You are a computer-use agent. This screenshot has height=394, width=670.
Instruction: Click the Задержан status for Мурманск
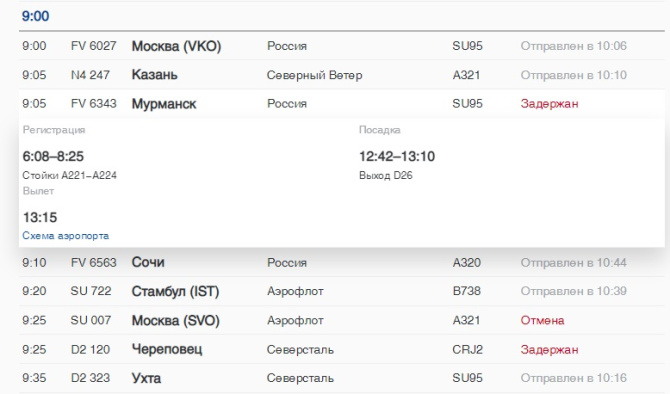pos(550,104)
